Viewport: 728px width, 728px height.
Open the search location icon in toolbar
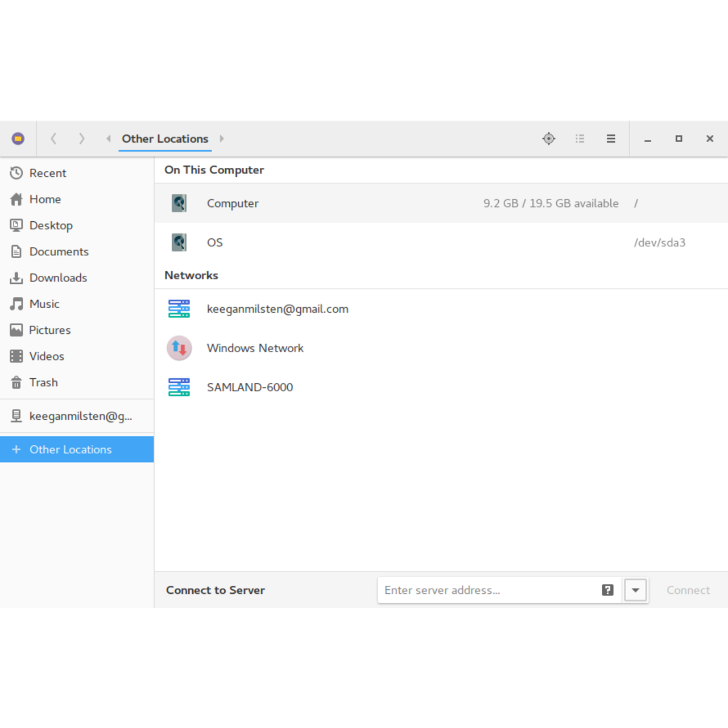[x=548, y=138]
